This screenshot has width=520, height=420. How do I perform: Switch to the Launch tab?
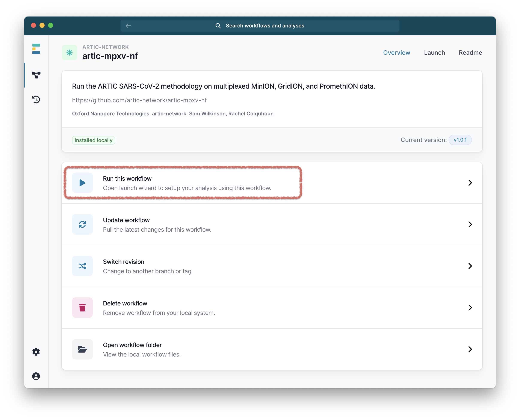(434, 53)
